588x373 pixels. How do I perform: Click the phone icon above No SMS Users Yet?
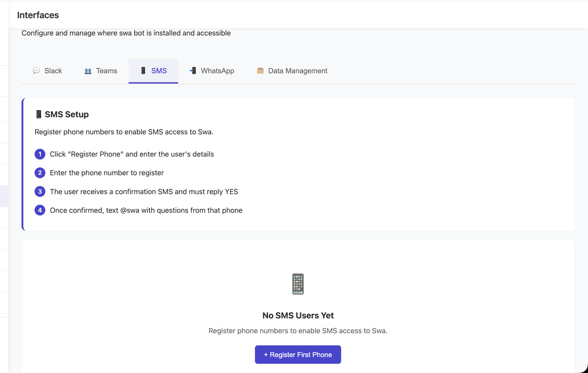(x=298, y=284)
